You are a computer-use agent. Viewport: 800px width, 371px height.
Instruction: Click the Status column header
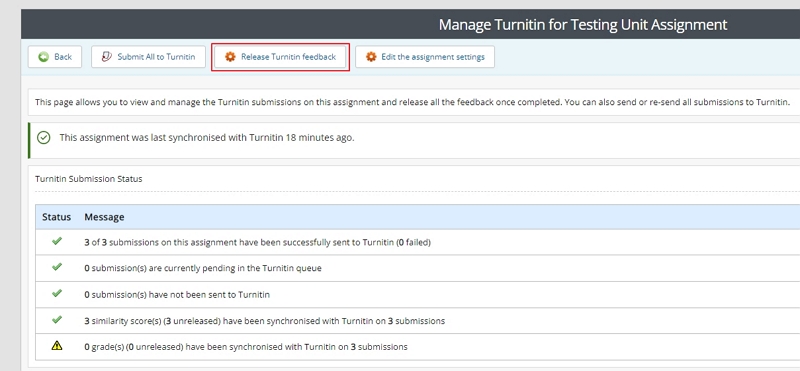point(56,217)
